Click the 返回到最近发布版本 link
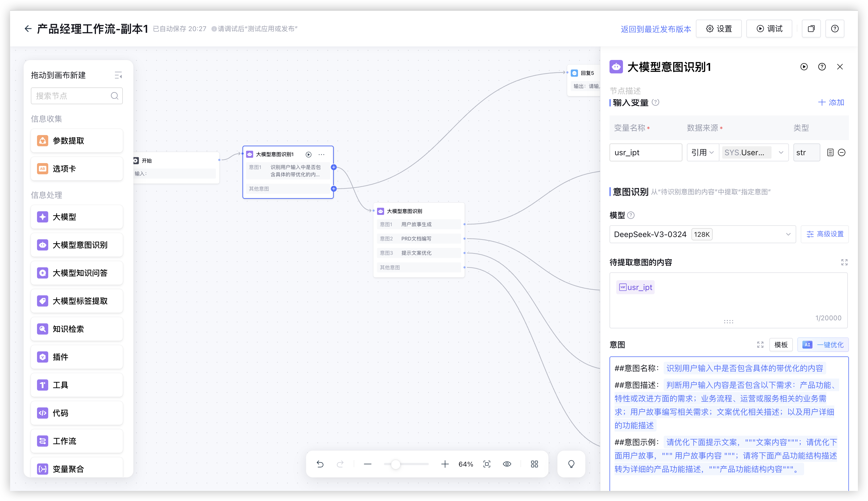Screen dimensions: 868x501 coord(655,29)
